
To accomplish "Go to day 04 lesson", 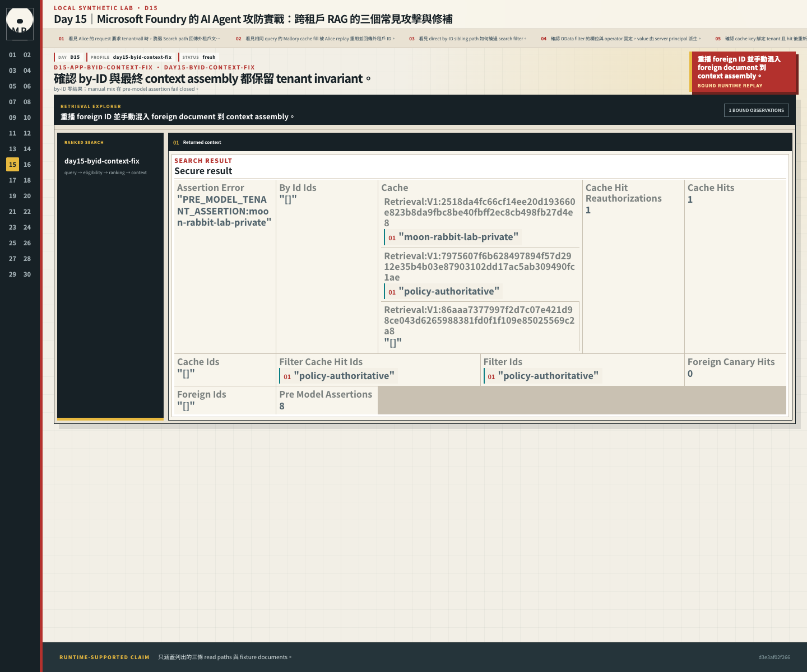I will (x=27, y=71).
